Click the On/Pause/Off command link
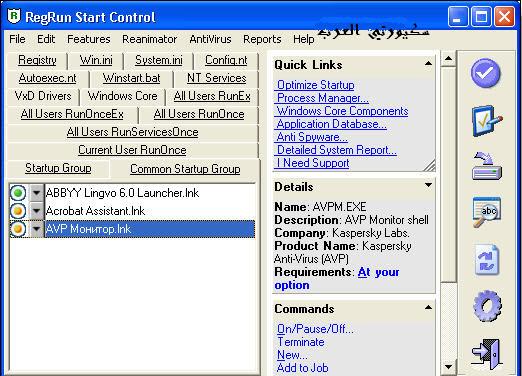The width and height of the screenshot is (522, 376). click(315, 329)
